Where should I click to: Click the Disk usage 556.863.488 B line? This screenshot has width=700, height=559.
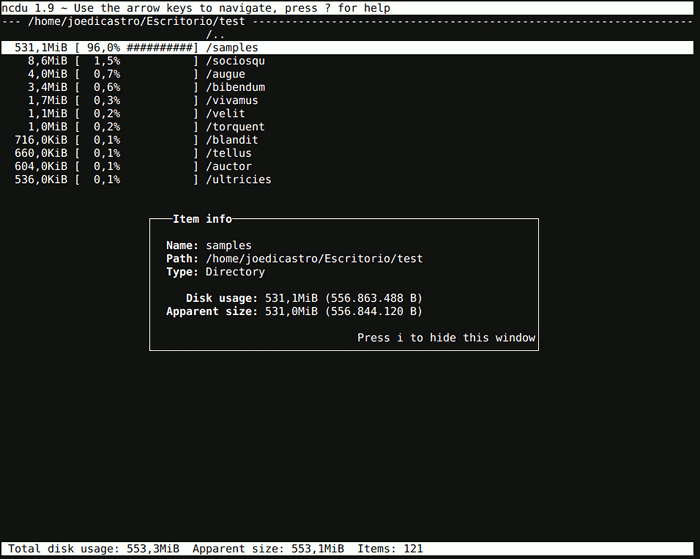click(x=304, y=298)
